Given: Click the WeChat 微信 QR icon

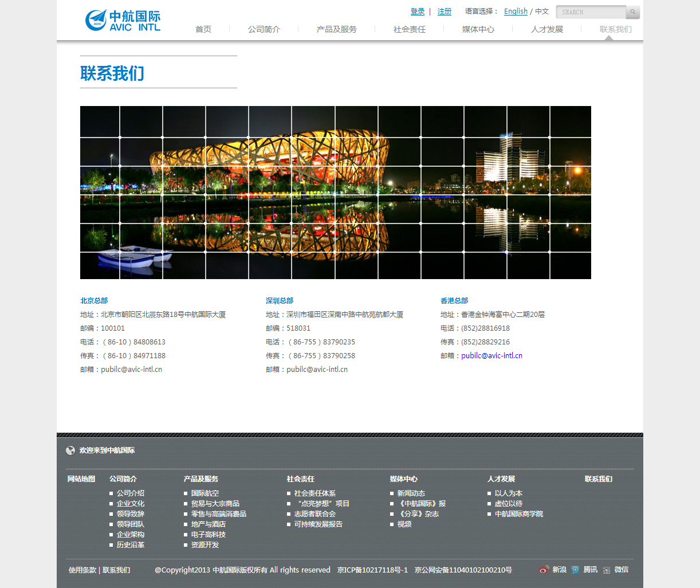Looking at the screenshot, I should pyautogui.click(x=607, y=570).
